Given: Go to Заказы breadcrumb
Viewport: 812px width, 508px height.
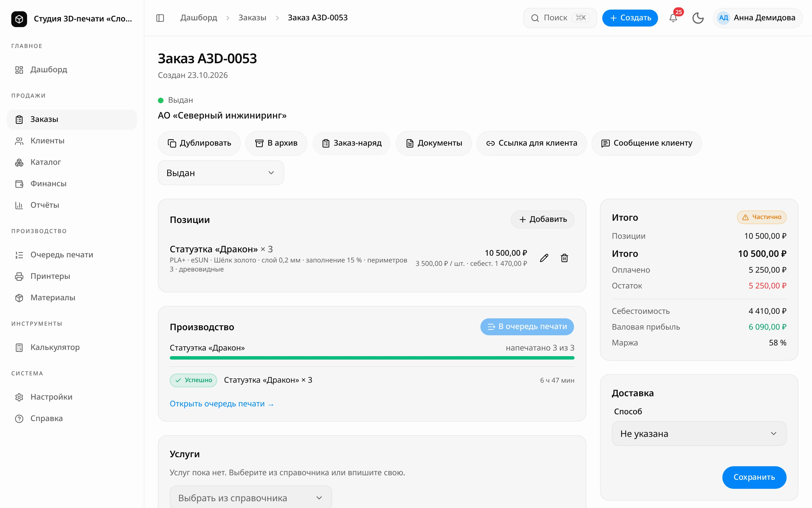Looking at the screenshot, I should click(x=252, y=18).
